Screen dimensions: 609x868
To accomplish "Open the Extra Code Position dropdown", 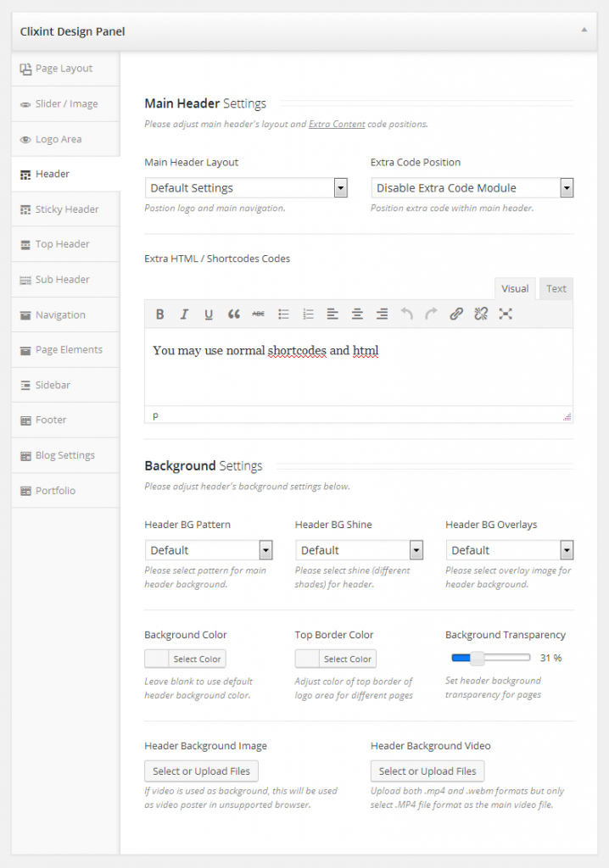I will 472,188.
